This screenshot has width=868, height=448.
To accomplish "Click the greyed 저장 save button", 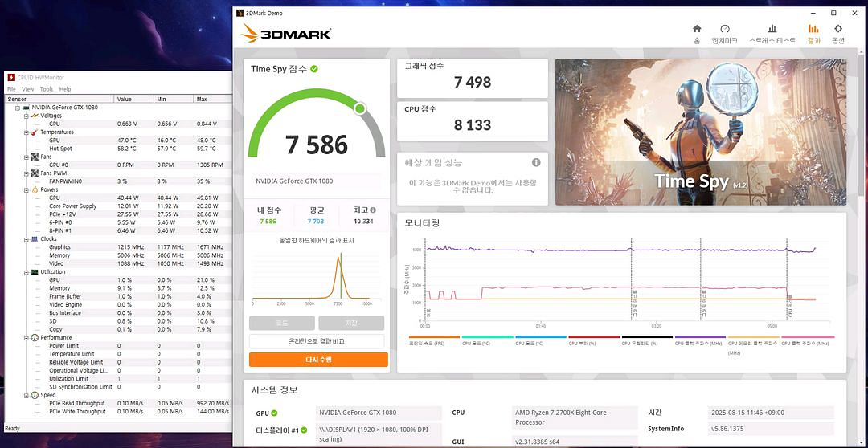I will 351,323.
